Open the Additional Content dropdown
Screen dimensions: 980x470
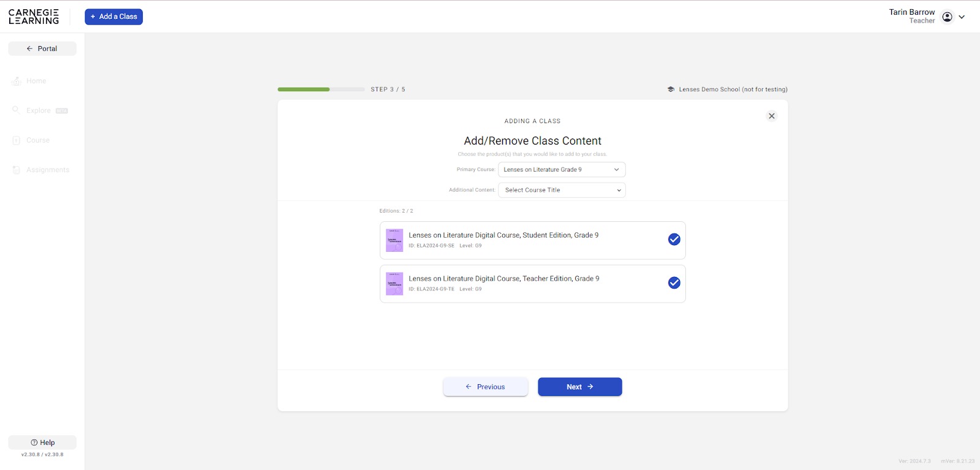tap(562, 190)
